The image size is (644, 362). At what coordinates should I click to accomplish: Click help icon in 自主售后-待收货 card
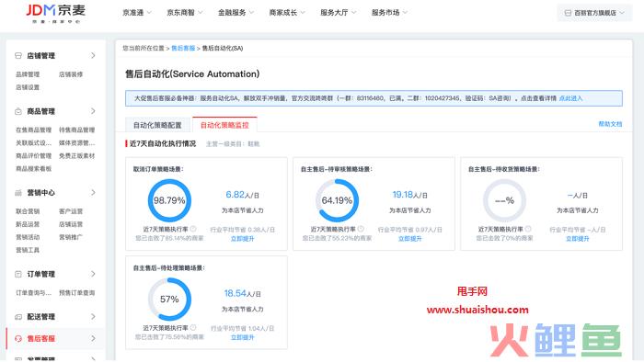click(528, 229)
